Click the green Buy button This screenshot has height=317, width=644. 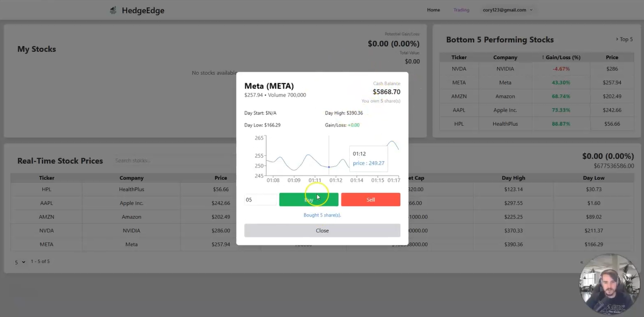click(x=309, y=200)
